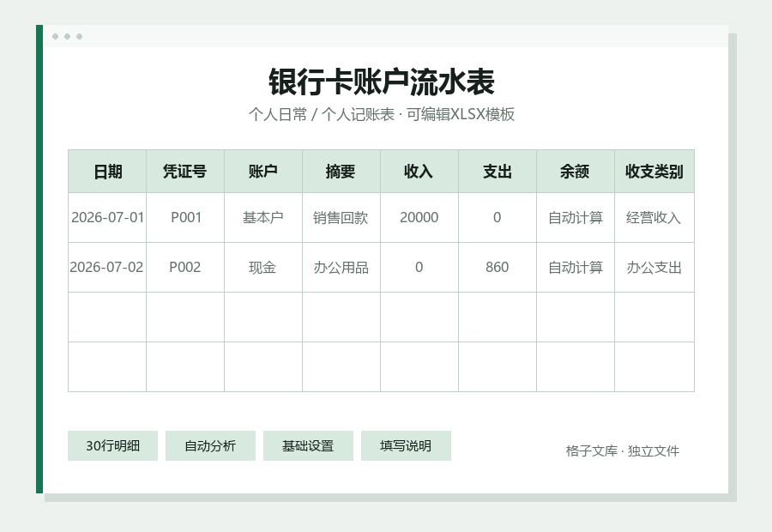Click the date cell 2026-07-02
Screen dimensions: 772x532
(107, 268)
